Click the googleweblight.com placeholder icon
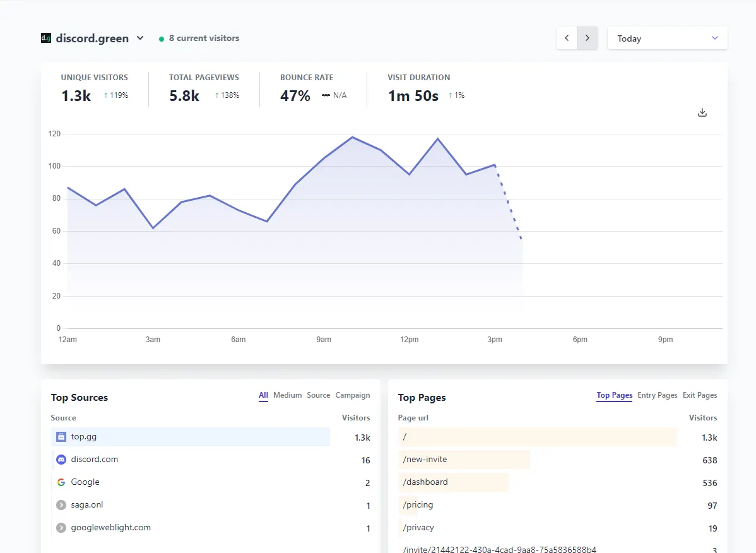 [x=61, y=528]
